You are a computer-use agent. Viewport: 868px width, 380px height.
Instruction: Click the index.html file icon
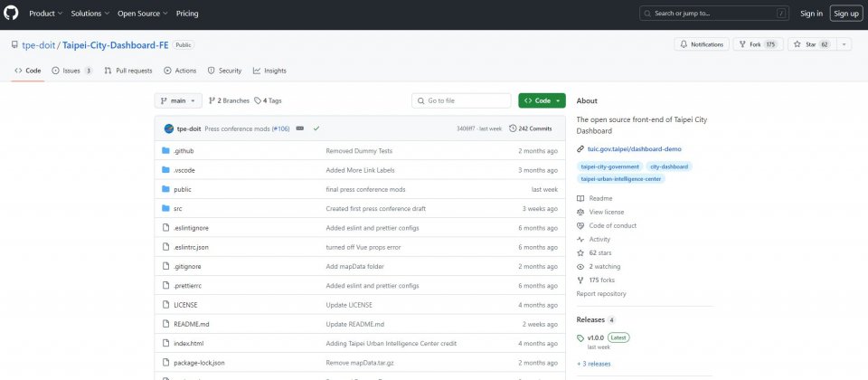click(165, 343)
